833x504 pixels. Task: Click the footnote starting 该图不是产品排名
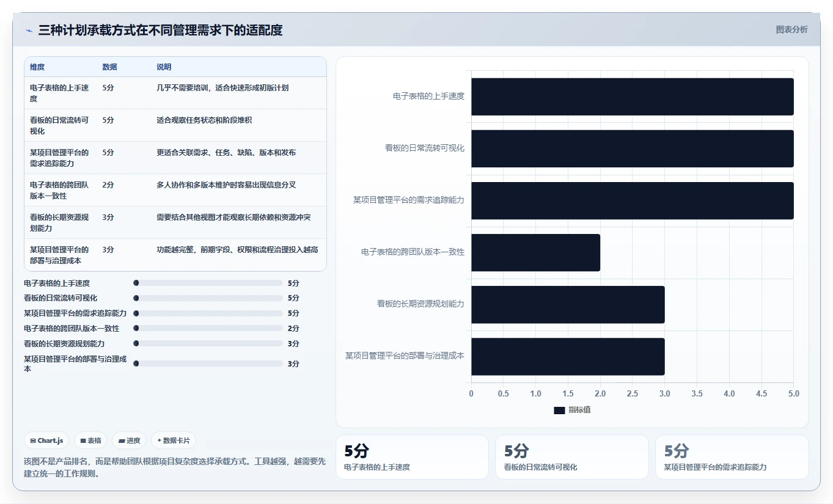point(175,468)
